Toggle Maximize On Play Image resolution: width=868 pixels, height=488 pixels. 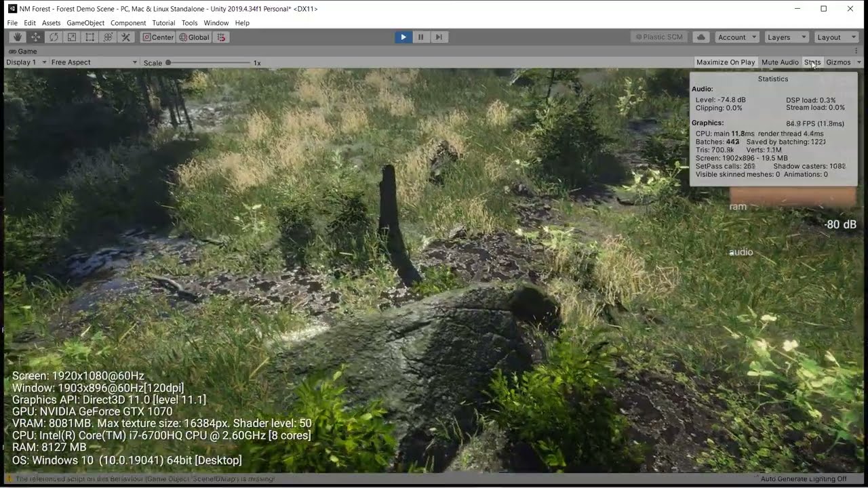(725, 62)
